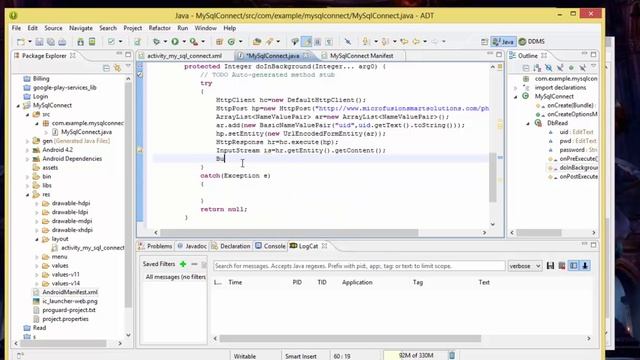Switch to the Console tab
Screen dimensions: 640x360
tap(270, 246)
